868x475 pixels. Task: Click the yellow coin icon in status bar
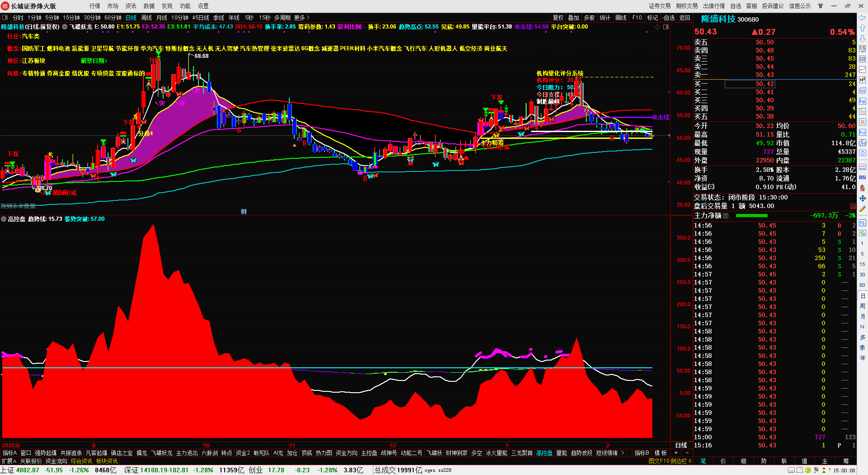coord(808,470)
